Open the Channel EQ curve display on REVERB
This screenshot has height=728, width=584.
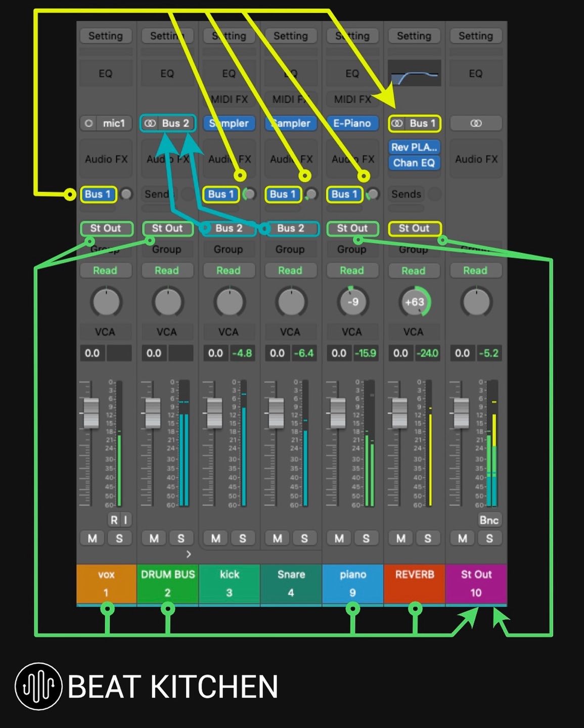coord(414,73)
